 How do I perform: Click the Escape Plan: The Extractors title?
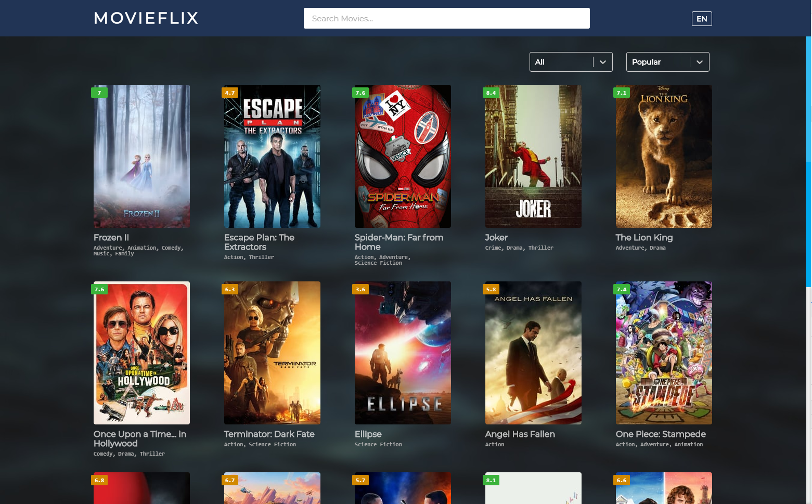(x=259, y=242)
